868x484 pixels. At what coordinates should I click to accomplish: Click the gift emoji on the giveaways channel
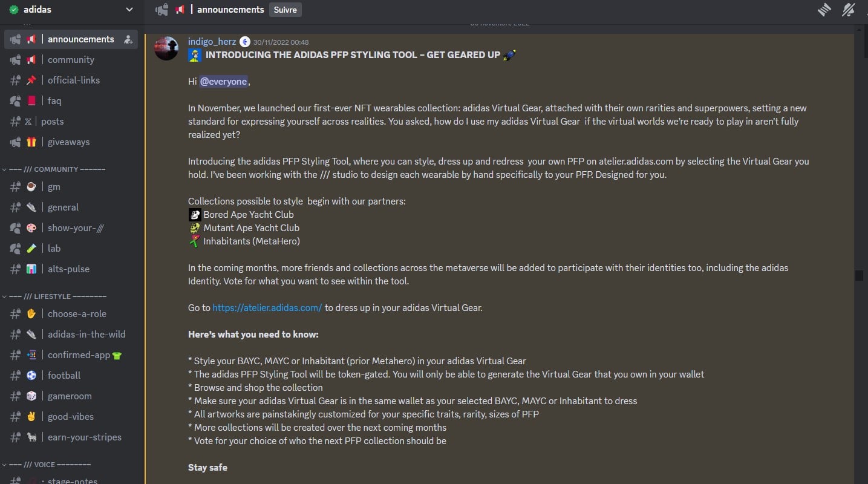tap(31, 142)
